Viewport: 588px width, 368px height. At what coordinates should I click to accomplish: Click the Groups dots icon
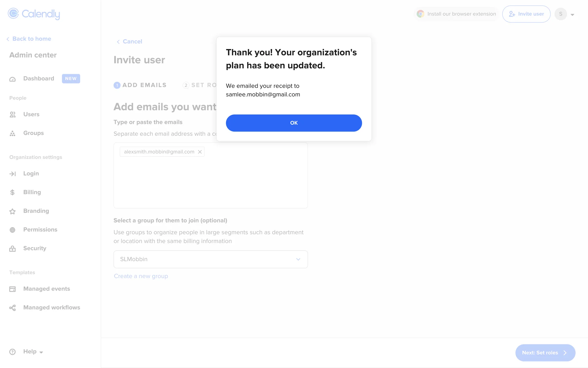click(13, 133)
